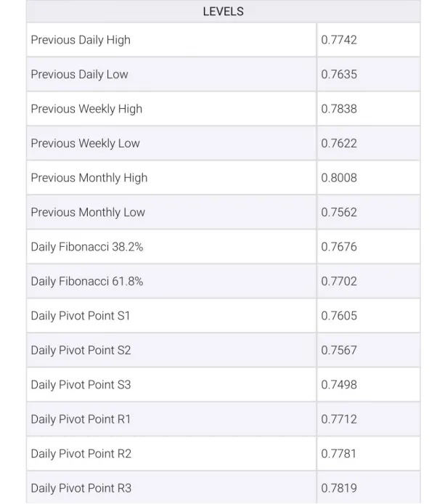Screen dimensions: 437x504
Task: Select the Daily Pivot Point S2 label
Action: click(81, 350)
